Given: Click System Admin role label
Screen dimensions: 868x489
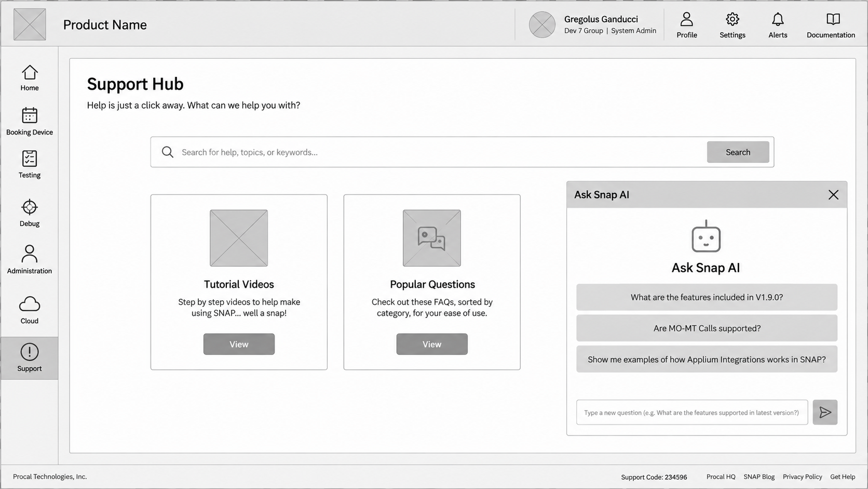Looking at the screenshot, I should 633,31.
